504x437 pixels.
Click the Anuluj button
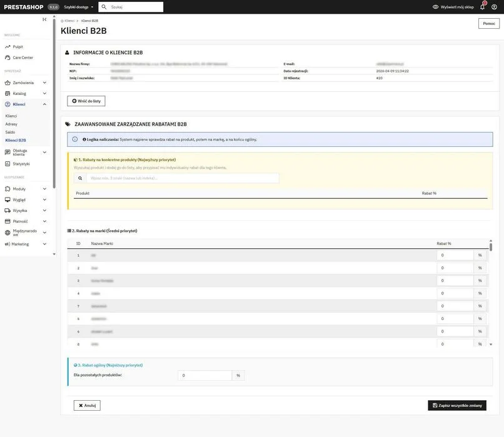click(x=87, y=406)
